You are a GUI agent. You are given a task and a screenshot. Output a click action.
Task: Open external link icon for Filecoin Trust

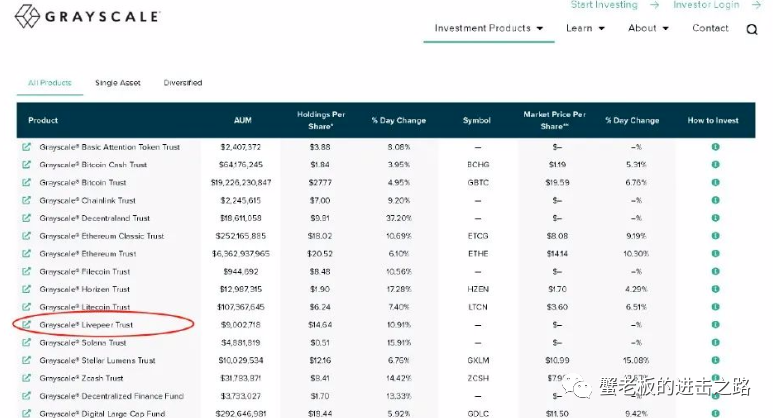point(27,272)
